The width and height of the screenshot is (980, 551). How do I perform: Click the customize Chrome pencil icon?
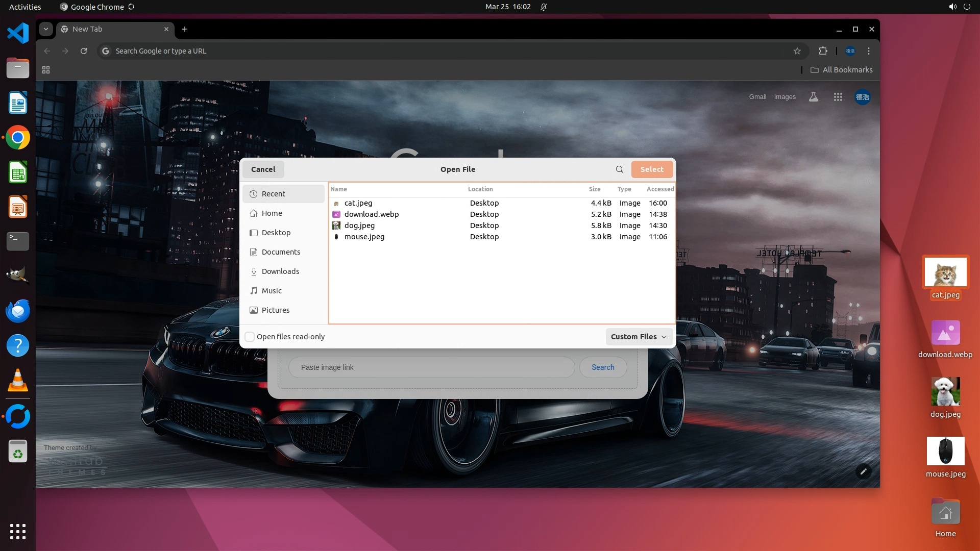click(x=863, y=471)
